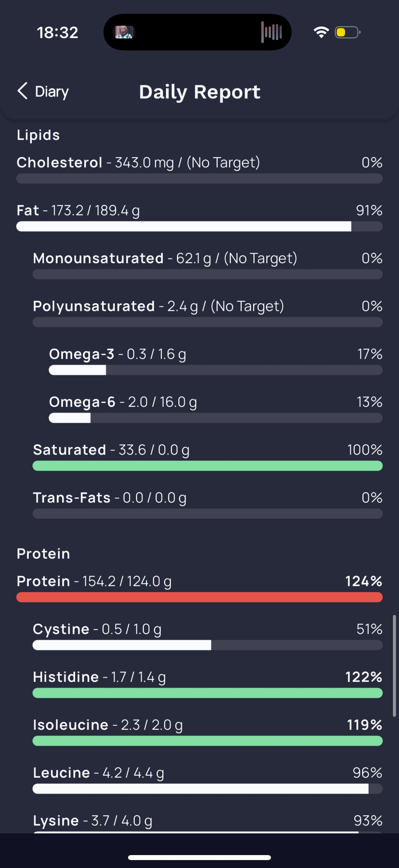Select the Cystine amino acid label
The height and width of the screenshot is (868, 399).
[x=61, y=629]
